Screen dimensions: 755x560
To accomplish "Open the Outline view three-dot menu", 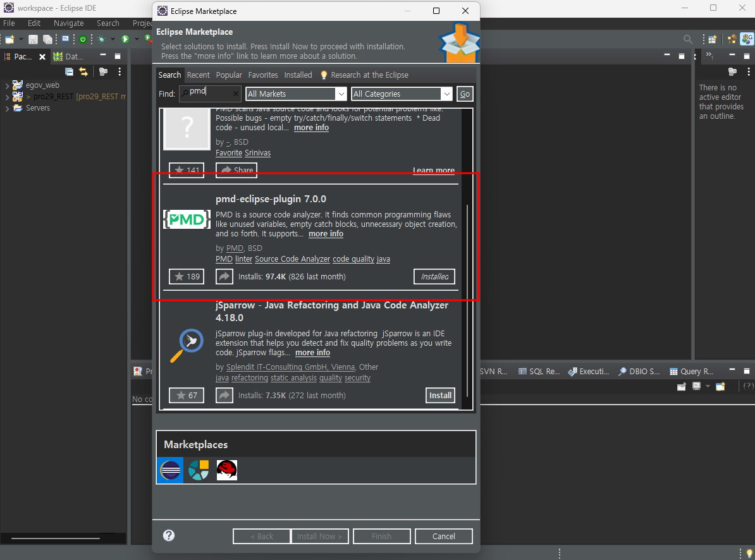I will coord(748,71).
